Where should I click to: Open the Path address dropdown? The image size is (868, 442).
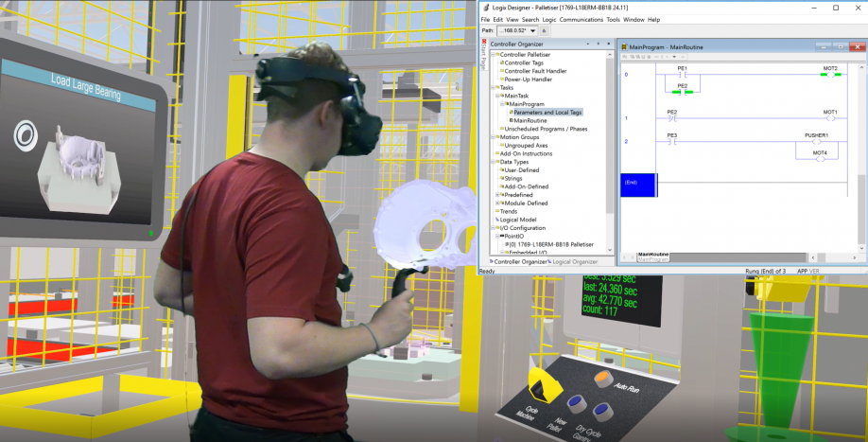533,31
